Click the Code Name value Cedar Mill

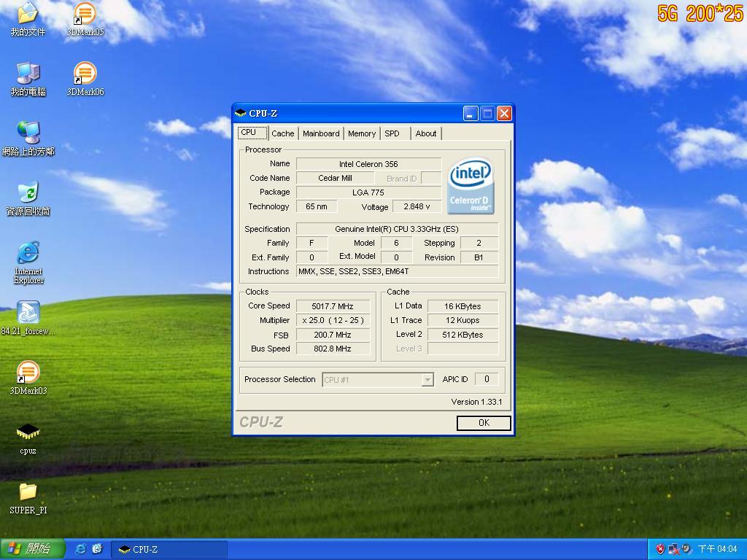335,178
